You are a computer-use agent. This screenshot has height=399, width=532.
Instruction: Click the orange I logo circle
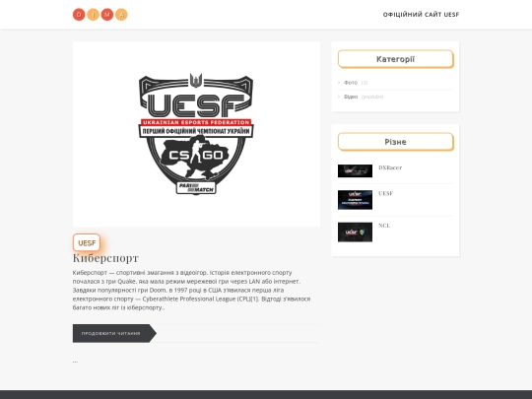click(x=93, y=15)
